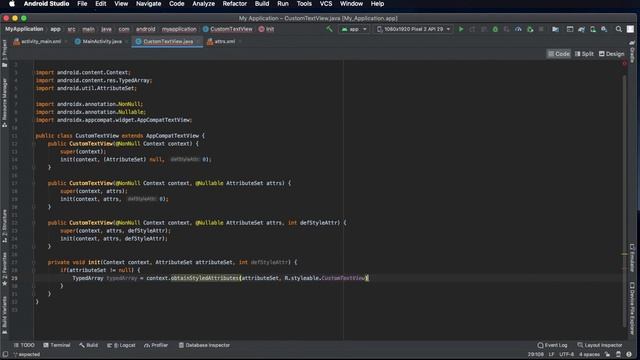Image resolution: width=640 pixels, height=360 pixels.
Task: Click the Apple menu icon
Action: click(x=12, y=4)
